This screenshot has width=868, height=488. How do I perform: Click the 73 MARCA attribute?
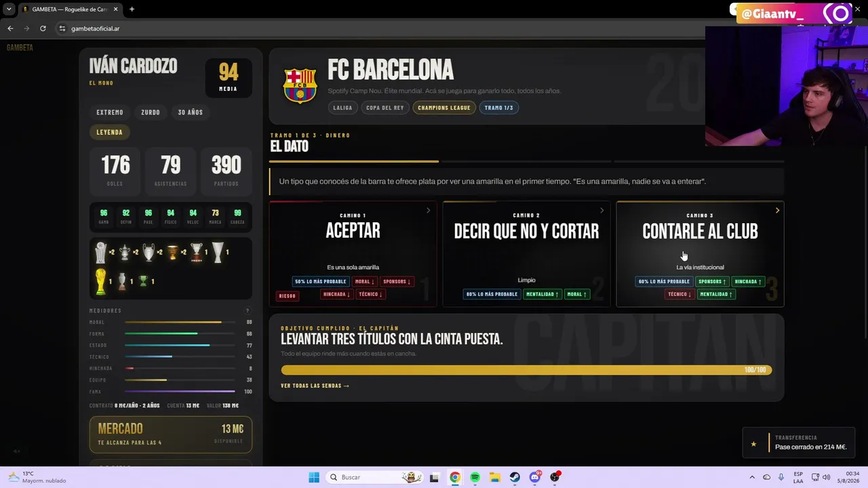pos(215,217)
